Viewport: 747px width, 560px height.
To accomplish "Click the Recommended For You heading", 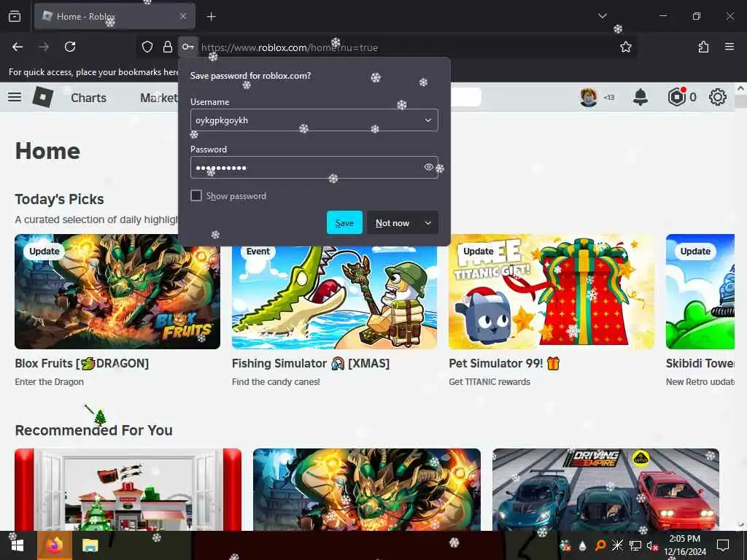I will click(x=94, y=430).
